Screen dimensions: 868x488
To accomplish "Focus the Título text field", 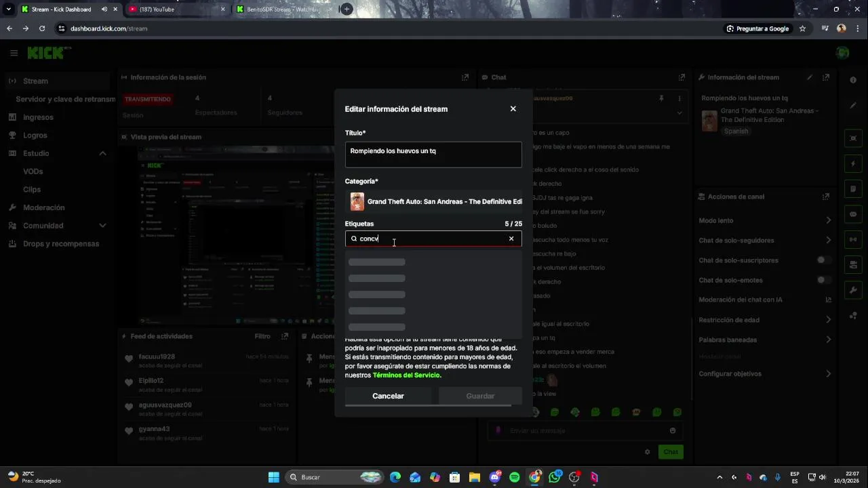I will click(433, 155).
